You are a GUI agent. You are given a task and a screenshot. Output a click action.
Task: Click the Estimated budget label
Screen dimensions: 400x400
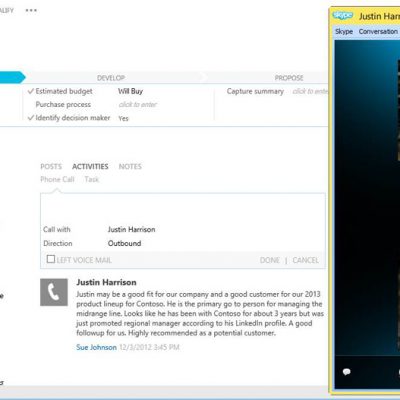click(64, 91)
